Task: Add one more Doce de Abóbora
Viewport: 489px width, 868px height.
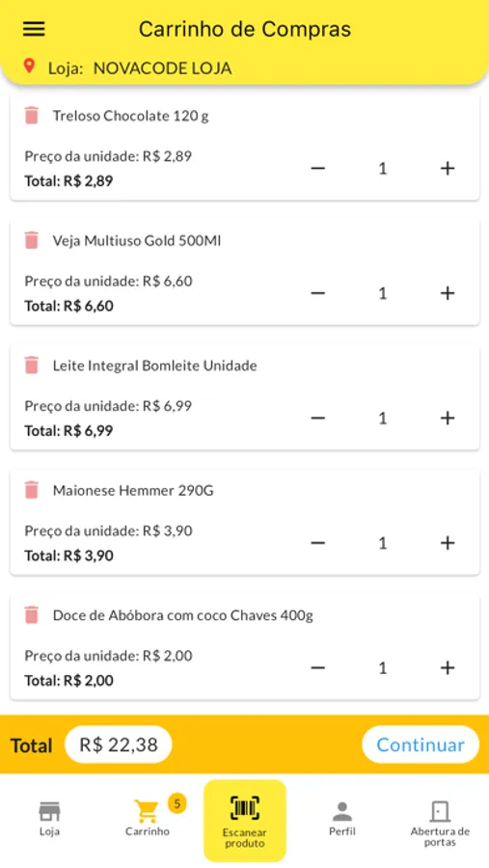Action: (448, 667)
